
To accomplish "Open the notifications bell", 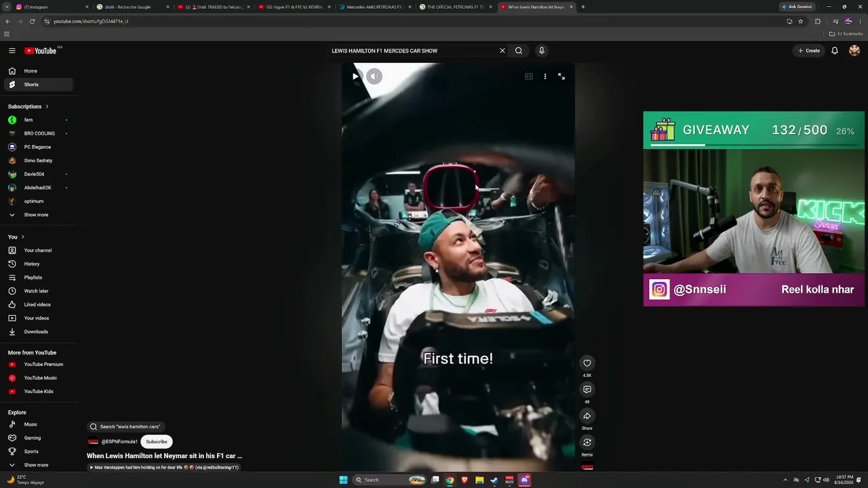I will [835, 51].
